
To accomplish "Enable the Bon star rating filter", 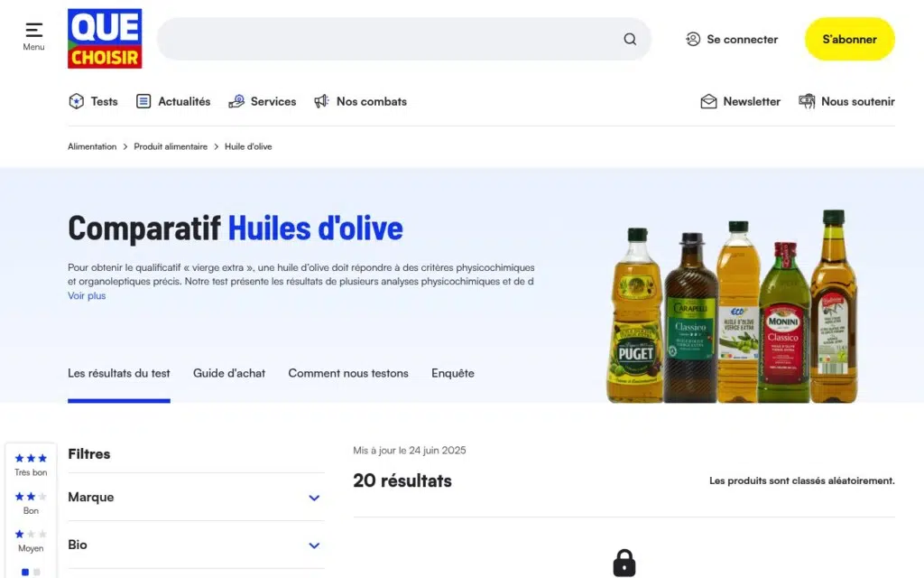I will [31, 502].
